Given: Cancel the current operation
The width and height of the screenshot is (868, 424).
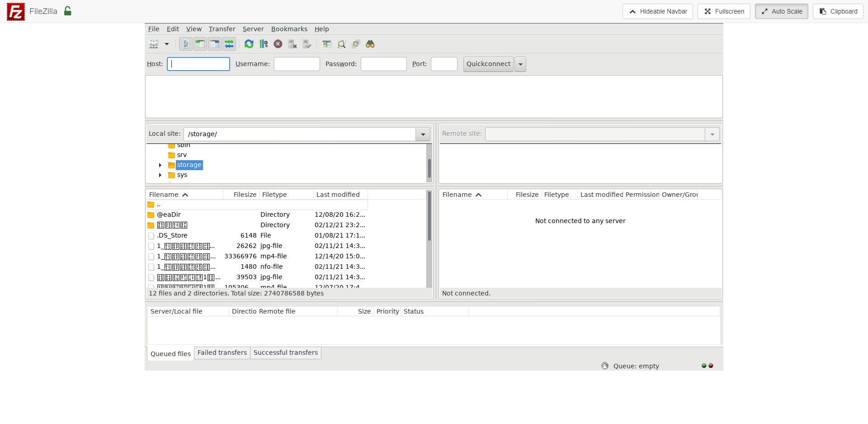Looking at the screenshot, I should (x=278, y=44).
